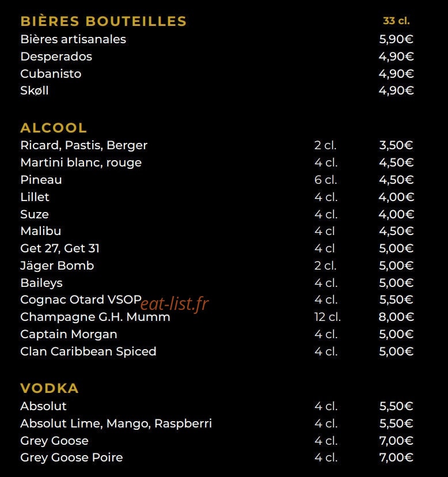The width and height of the screenshot is (448, 477).
Task: Click the Desperados beer entry
Action: coord(56,56)
